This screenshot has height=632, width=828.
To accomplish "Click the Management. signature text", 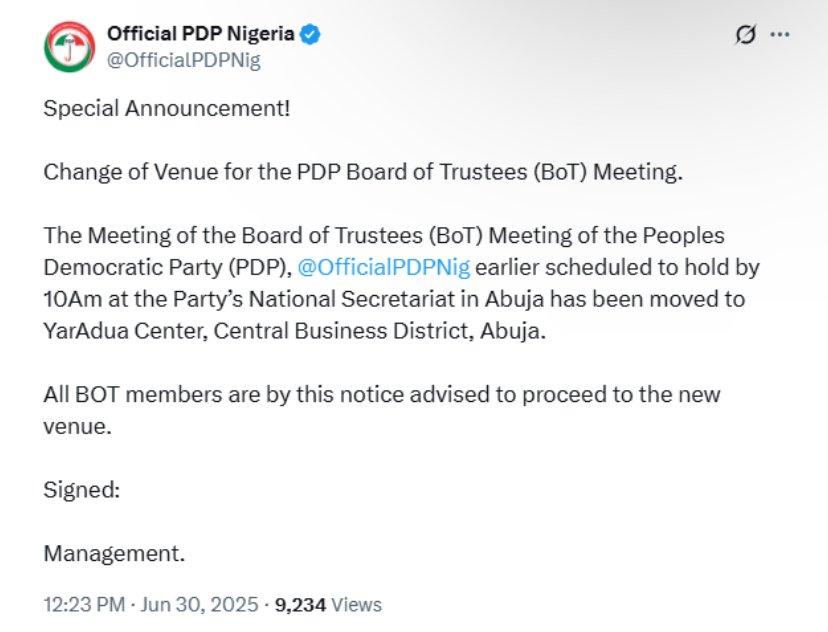I will tap(114, 553).
